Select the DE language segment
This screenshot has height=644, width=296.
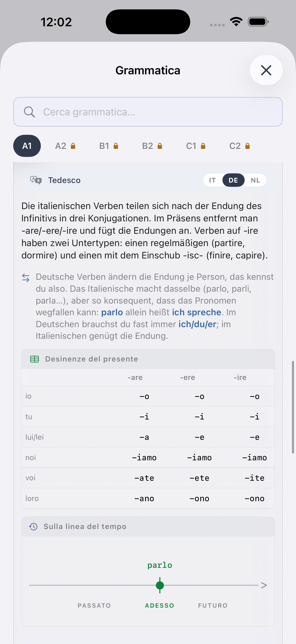pyautogui.click(x=233, y=180)
